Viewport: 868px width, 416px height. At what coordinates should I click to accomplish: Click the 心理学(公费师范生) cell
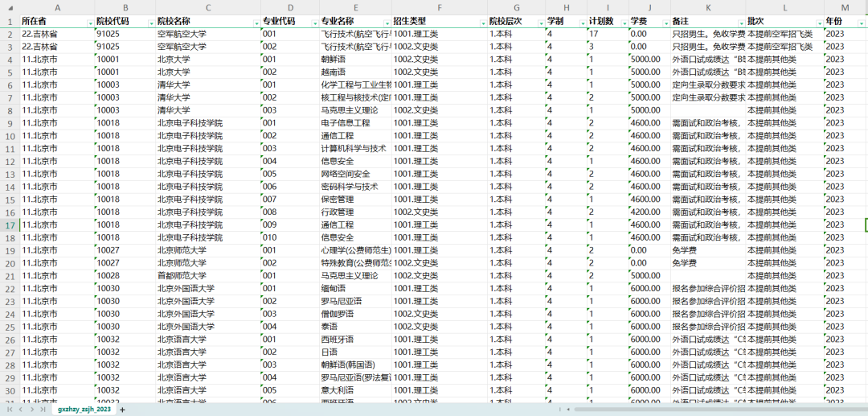(355, 250)
